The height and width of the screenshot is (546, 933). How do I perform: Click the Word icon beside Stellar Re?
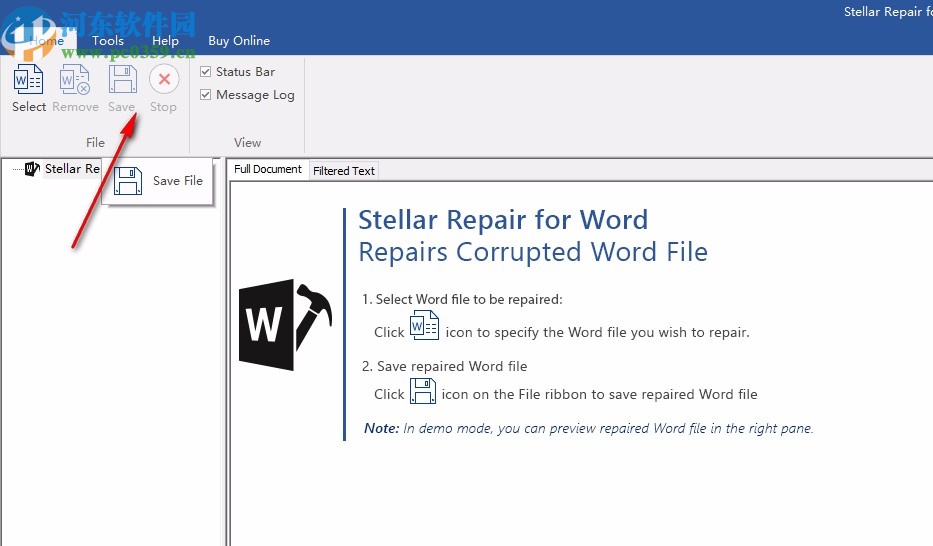click(x=32, y=169)
